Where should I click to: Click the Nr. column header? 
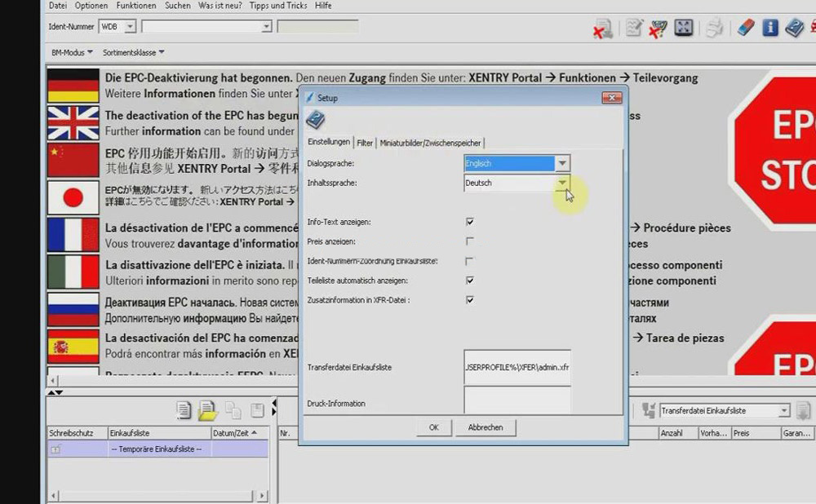click(285, 433)
